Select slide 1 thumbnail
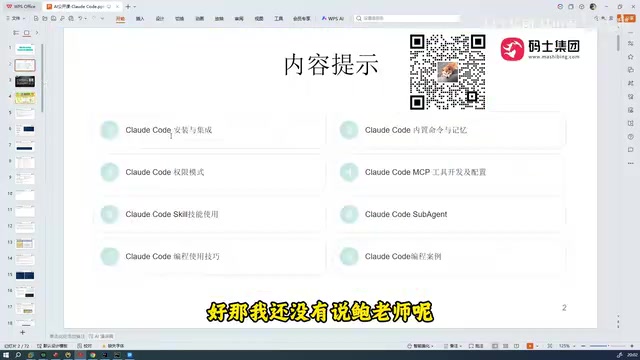640x360 pixels. tap(25, 49)
